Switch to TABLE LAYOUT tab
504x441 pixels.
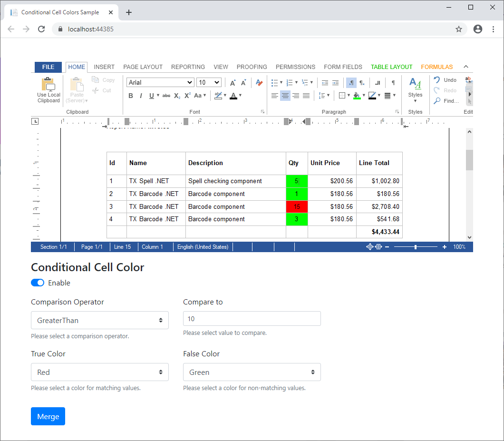coord(391,67)
